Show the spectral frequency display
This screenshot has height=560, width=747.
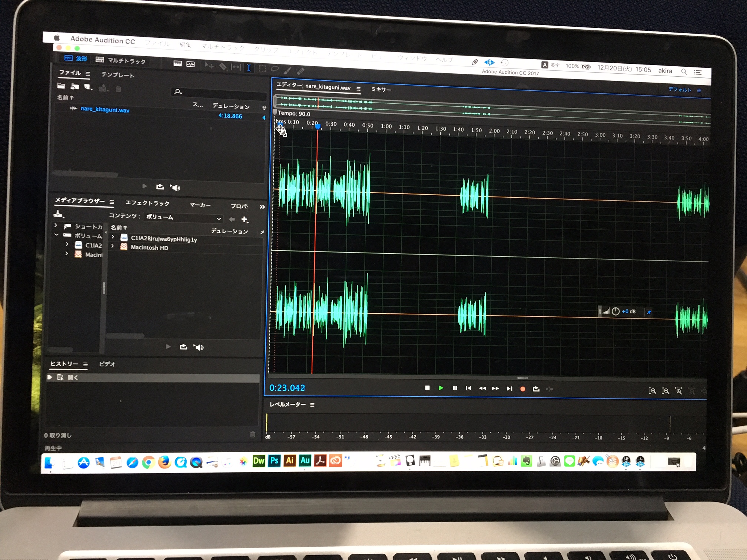[177, 63]
